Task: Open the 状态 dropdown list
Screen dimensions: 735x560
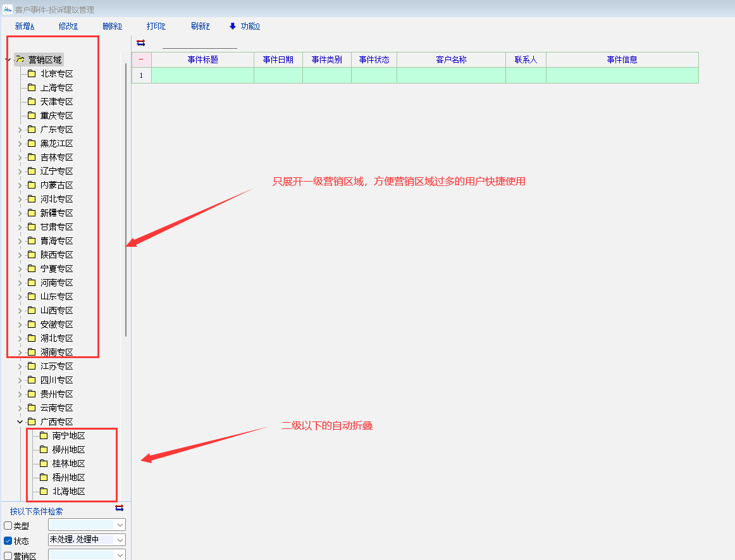Action: pyautogui.click(x=120, y=540)
